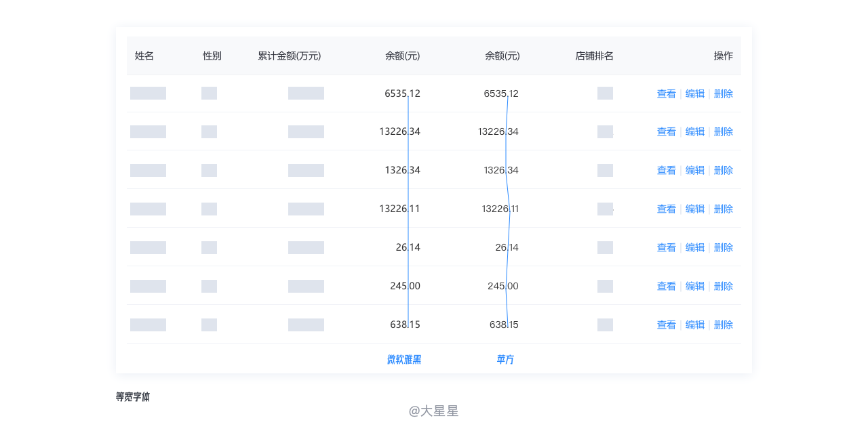
Task: Select the 累计金额(万元) column header
Action: pyautogui.click(x=290, y=56)
